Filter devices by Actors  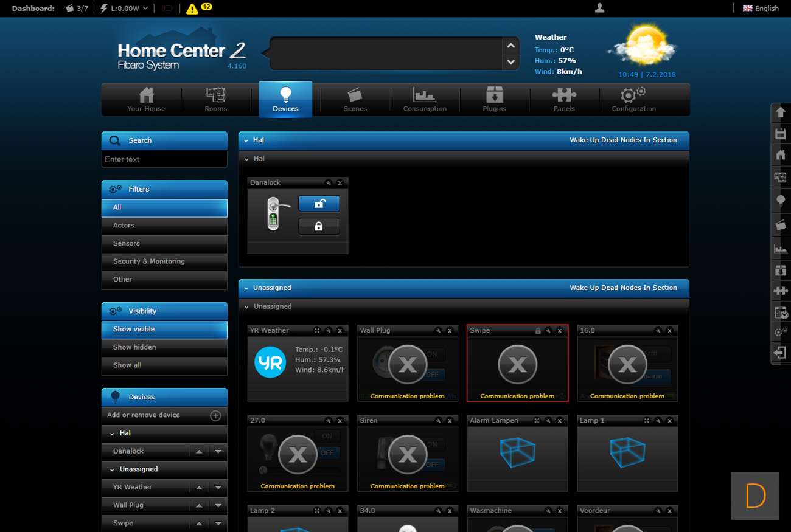click(x=164, y=225)
